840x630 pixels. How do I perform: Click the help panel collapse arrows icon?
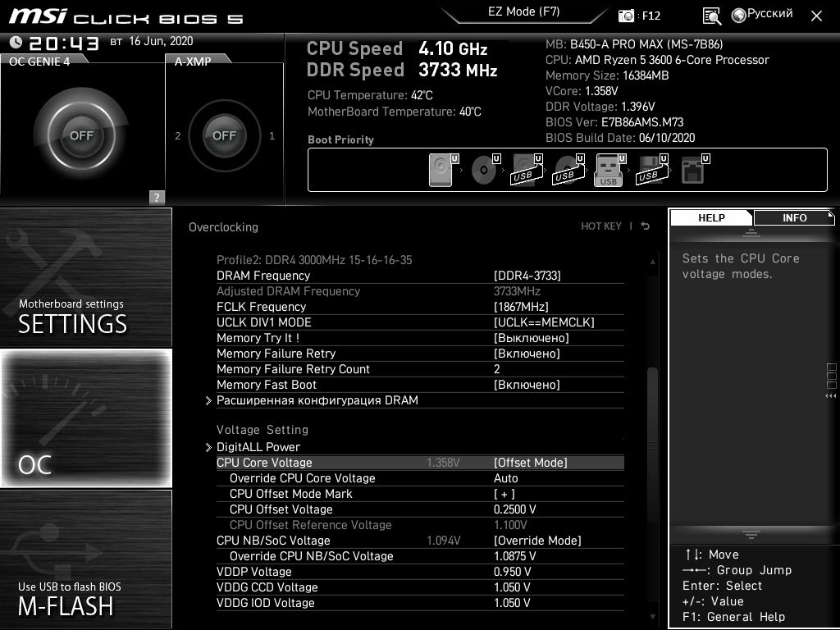830,396
